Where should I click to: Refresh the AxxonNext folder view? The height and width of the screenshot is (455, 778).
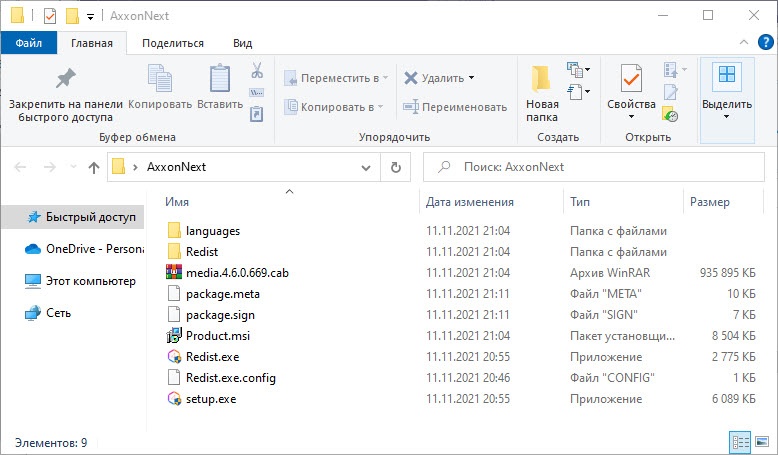click(395, 167)
